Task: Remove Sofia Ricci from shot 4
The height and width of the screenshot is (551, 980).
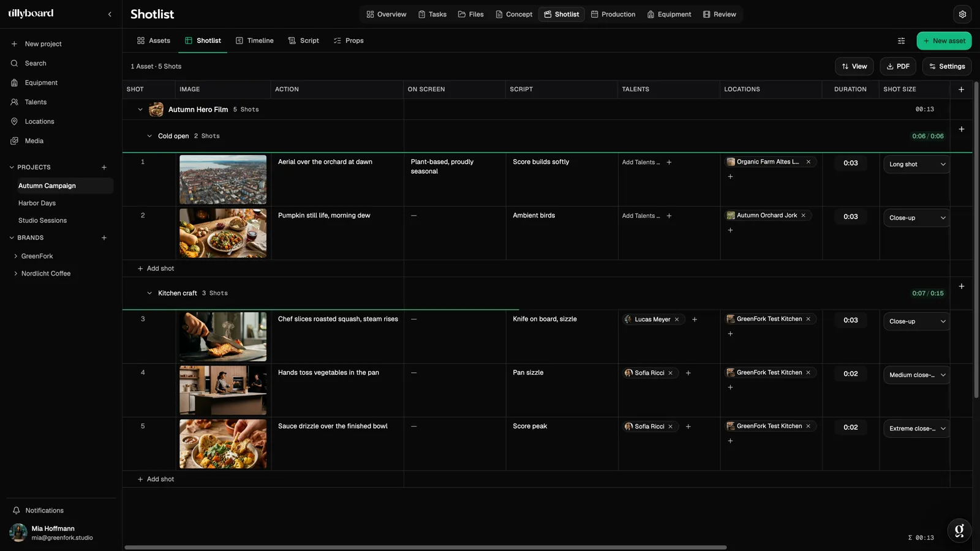Action: (670, 373)
